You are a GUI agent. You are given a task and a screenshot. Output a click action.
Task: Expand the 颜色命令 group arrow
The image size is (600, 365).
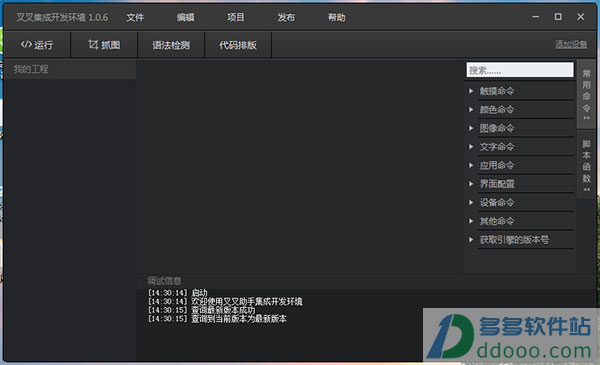click(471, 110)
